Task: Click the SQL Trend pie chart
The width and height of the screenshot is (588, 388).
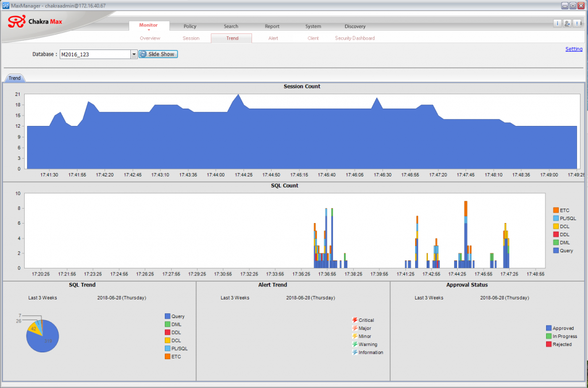Action: point(42,336)
